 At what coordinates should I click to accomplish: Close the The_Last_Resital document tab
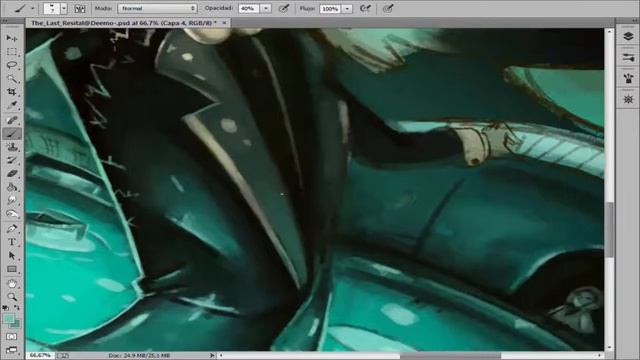point(224,23)
